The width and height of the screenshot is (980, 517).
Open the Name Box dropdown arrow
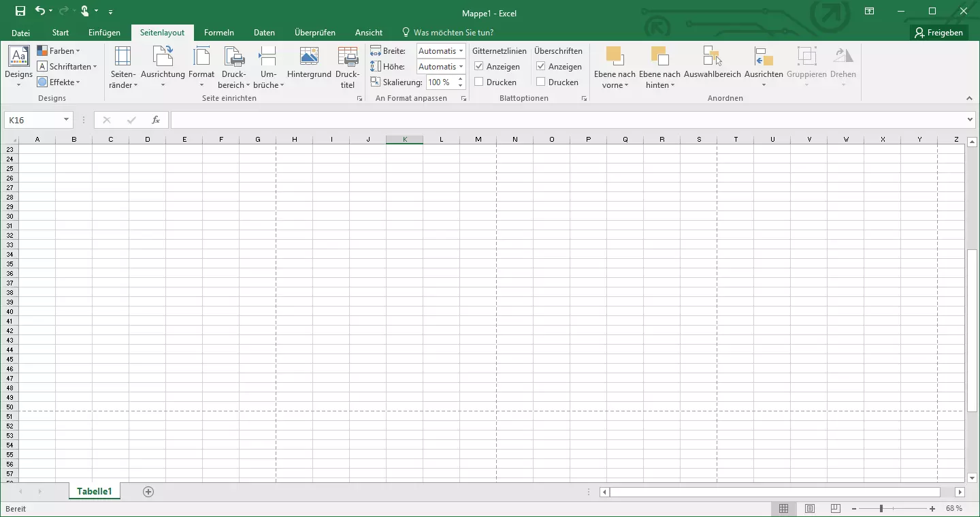click(66, 120)
